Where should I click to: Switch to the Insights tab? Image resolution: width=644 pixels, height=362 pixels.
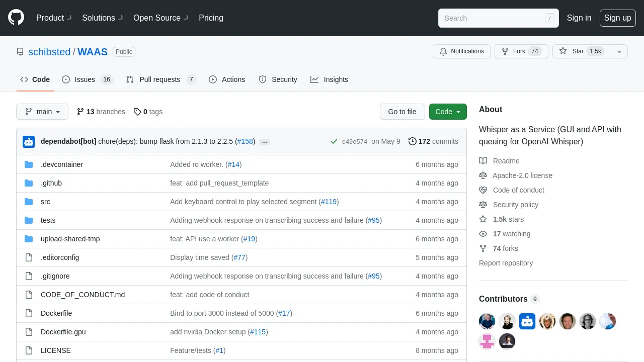tap(329, 79)
